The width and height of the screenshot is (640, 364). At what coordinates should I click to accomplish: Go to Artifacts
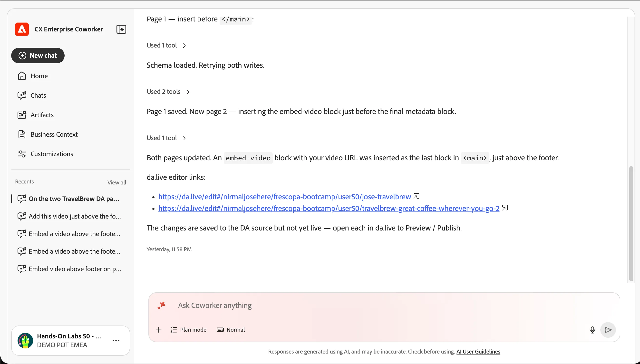pos(36,115)
